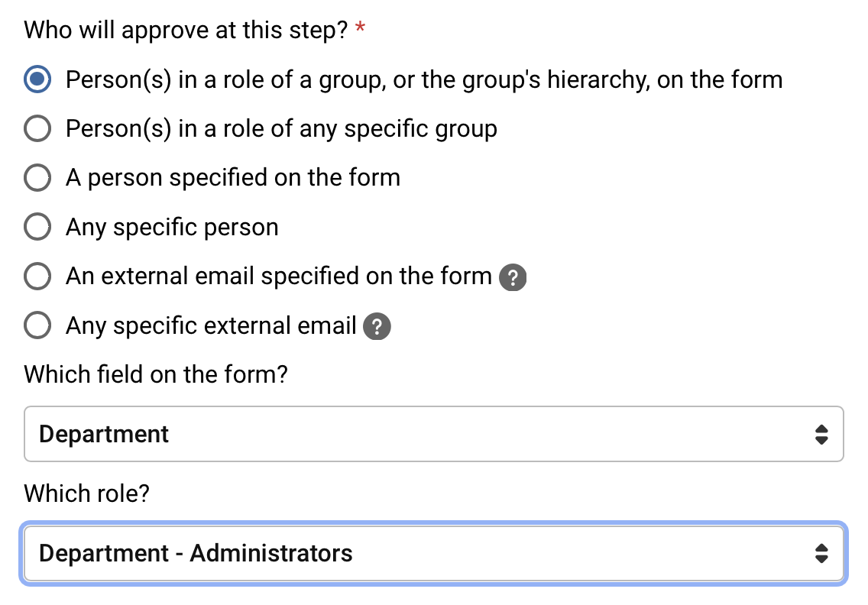This screenshot has width=868, height=605.
Task: Click help icon next to Any specific external email
Action: pyautogui.click(x=377, y=327)
